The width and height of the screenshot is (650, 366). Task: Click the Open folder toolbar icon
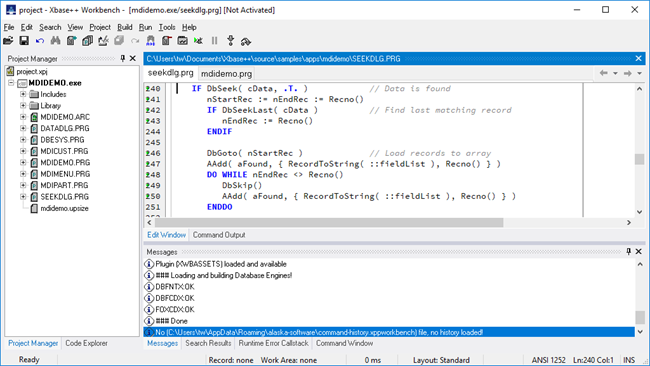[x=8, y=41]
